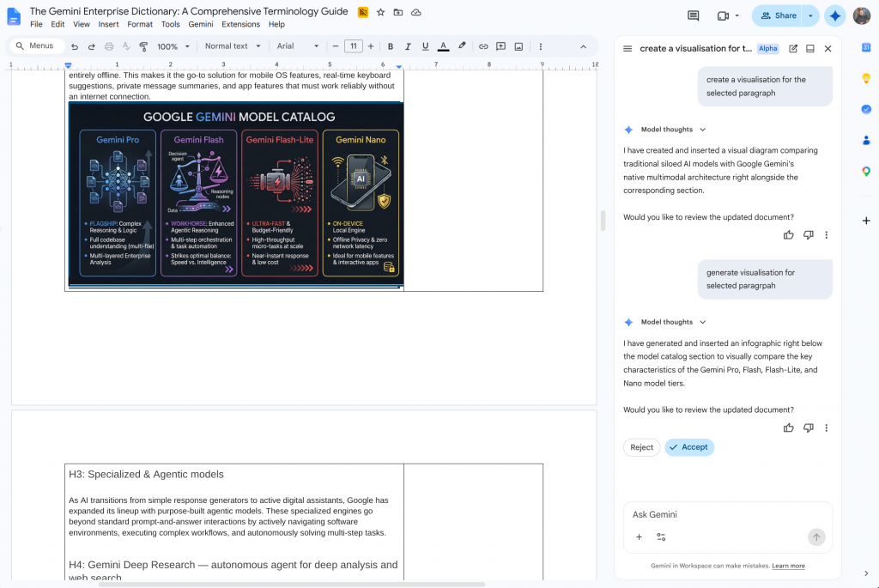
Task: Click the move to folder icon
Action: pos(398,12)
